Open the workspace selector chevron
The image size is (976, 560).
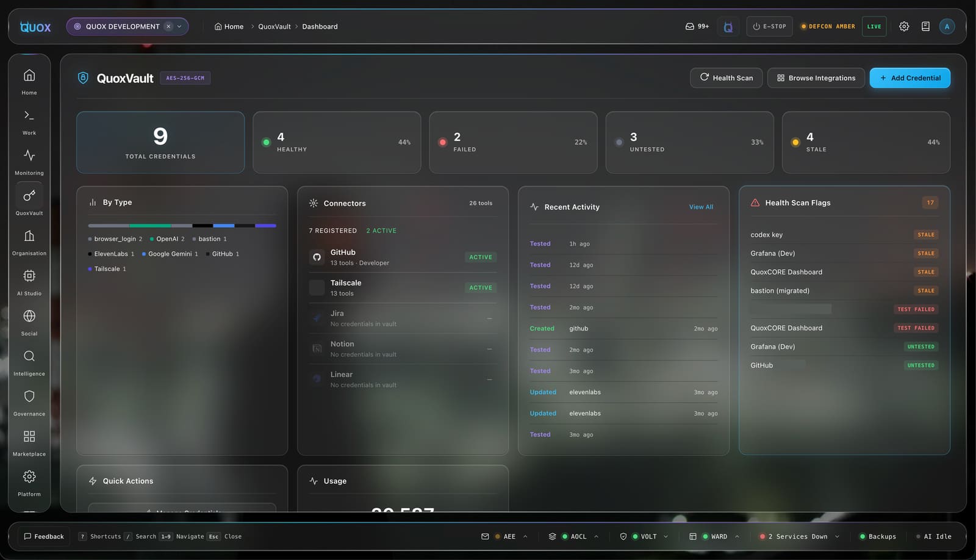(x=179, y=26)
